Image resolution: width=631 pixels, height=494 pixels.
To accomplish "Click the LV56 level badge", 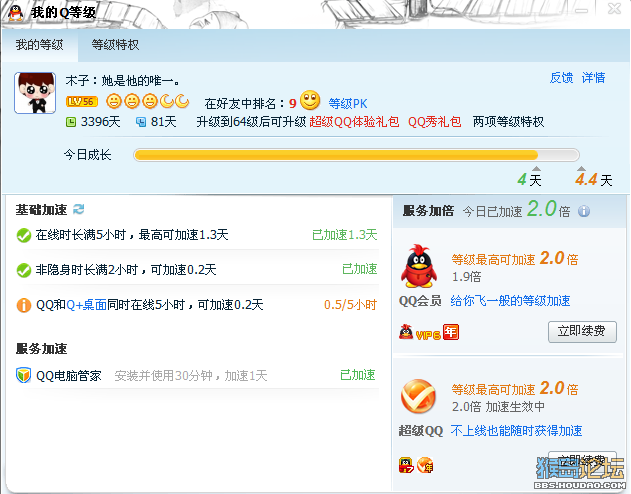I will point(82,101).
